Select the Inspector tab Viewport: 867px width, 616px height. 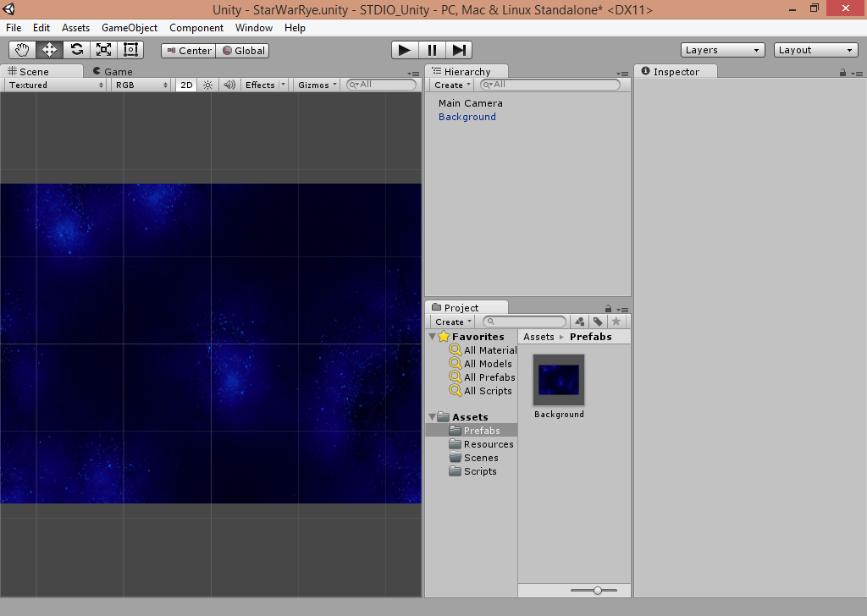click(676, 71)
